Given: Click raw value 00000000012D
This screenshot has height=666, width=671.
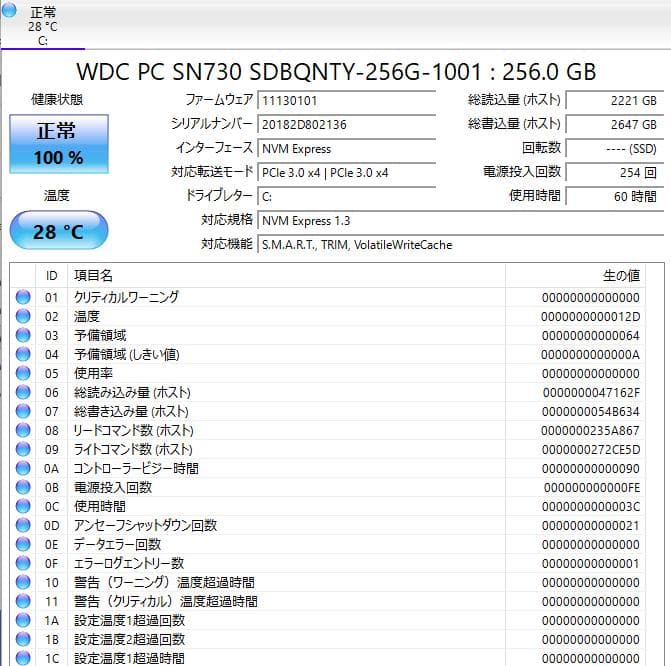Looking at the screenshot, I should tap(591, 317).
